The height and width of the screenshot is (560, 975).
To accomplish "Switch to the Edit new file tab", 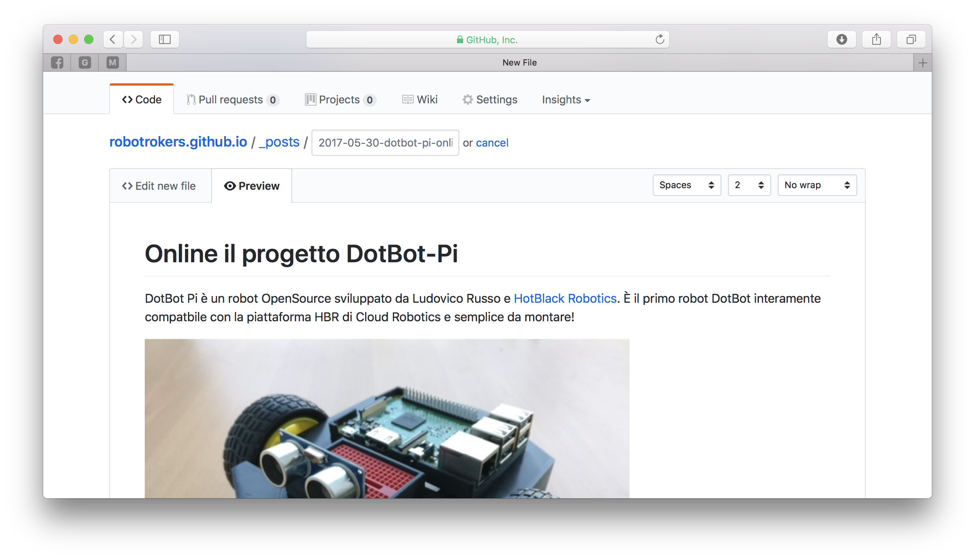I will coord(159,186).
